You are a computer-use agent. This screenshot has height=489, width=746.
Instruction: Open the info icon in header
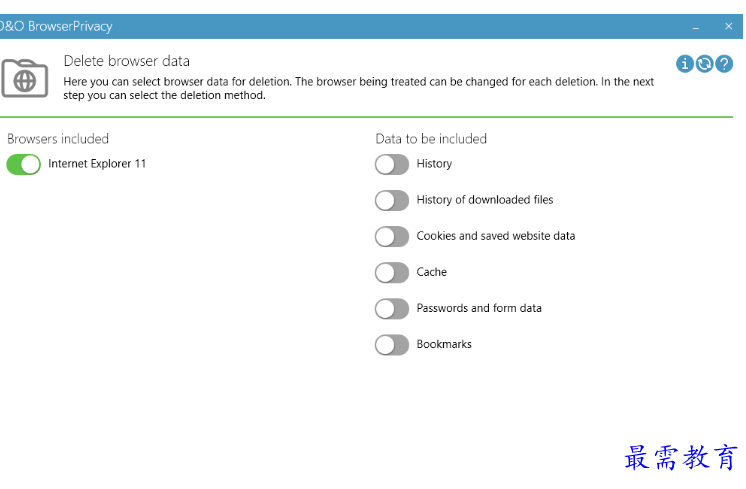coord(685,63)
